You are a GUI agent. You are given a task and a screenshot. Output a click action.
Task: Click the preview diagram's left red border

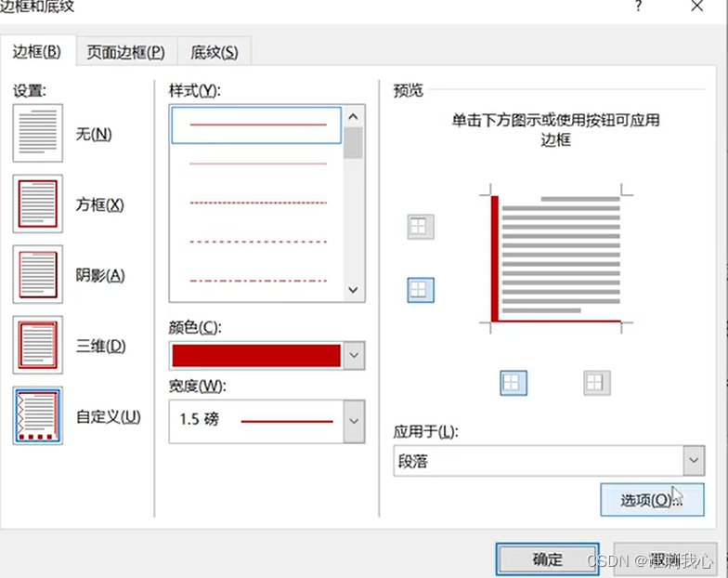pyautogui.click(x=494, y=258)
